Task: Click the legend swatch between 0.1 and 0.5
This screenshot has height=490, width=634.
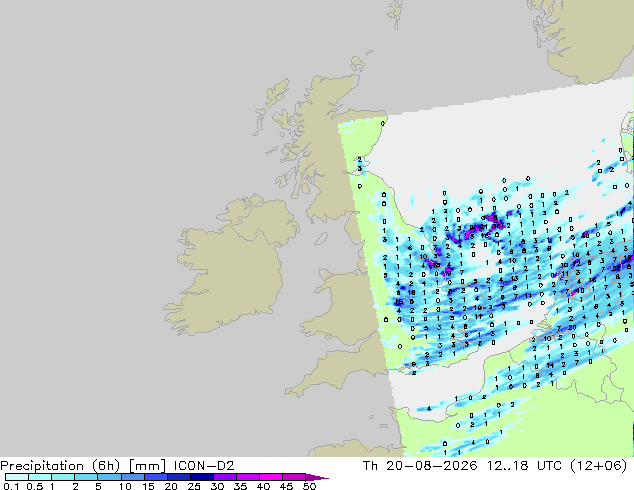Action: coord(17,477)
